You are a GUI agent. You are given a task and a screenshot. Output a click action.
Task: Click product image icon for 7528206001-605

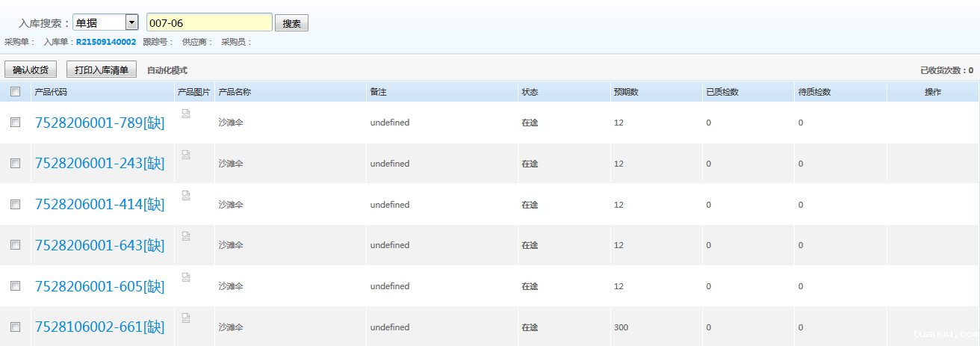[x=185, y=277]
